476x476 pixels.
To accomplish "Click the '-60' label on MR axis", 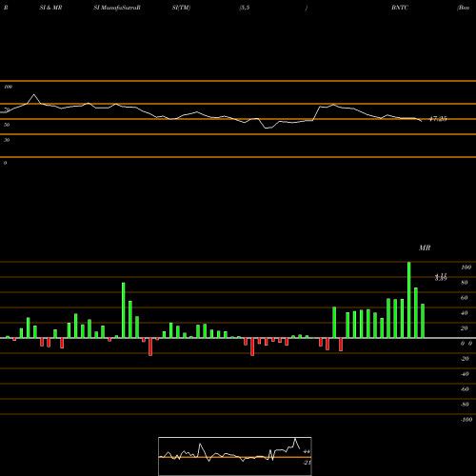I will pos(465,389).
